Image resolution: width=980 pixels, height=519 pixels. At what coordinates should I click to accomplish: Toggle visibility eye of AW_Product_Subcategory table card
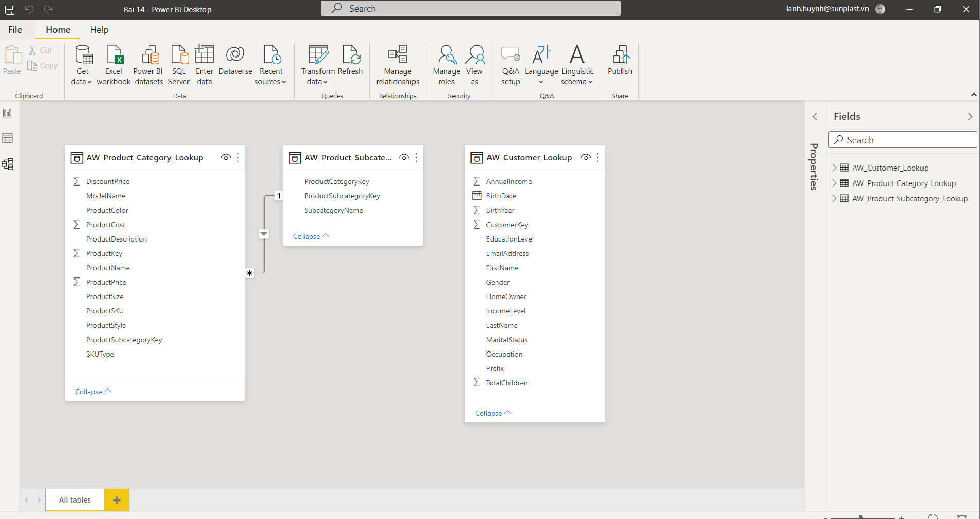[x=404, y=158]
